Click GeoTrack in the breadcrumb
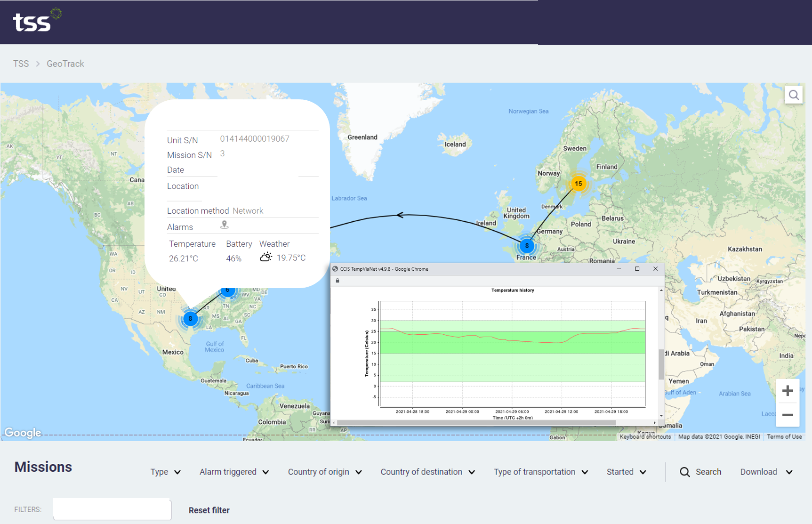812x524 pixels. coord(65,63)
